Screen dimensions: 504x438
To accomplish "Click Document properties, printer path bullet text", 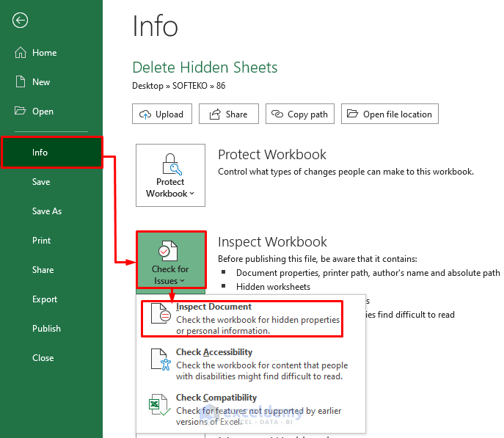I will tap(368, 273).
